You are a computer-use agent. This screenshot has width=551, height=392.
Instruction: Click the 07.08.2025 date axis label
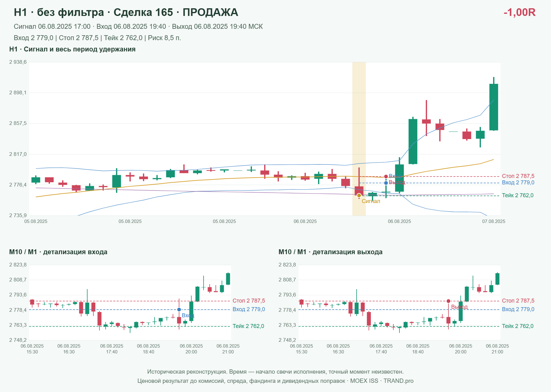click(494, 221)
